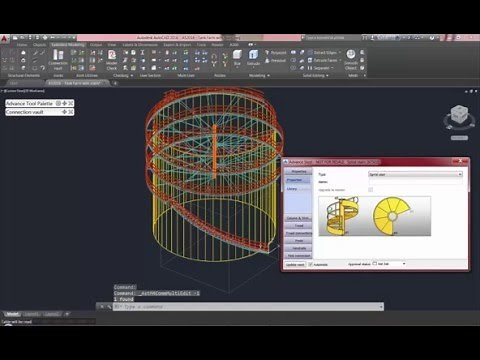Viewport: 480px width, 360px height.
Task: Click the command line close X icon
Action: (x=102, y=307)
